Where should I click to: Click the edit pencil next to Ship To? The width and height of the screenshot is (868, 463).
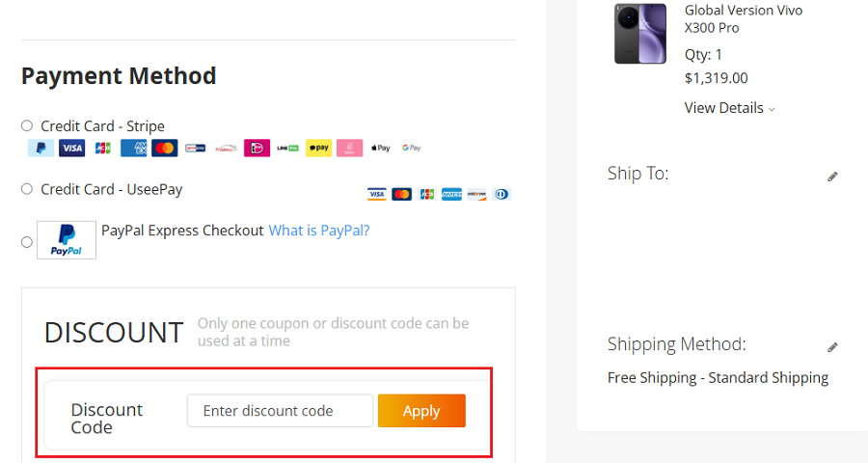(833, 177)
